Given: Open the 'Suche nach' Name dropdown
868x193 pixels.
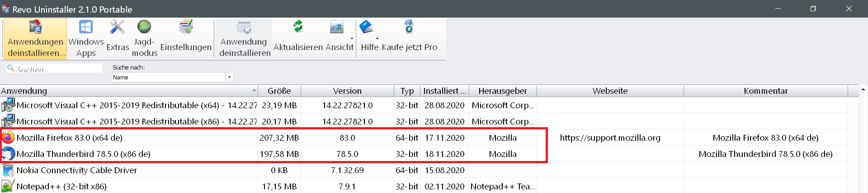Looking at the screenshot, I should coord(229,77).
